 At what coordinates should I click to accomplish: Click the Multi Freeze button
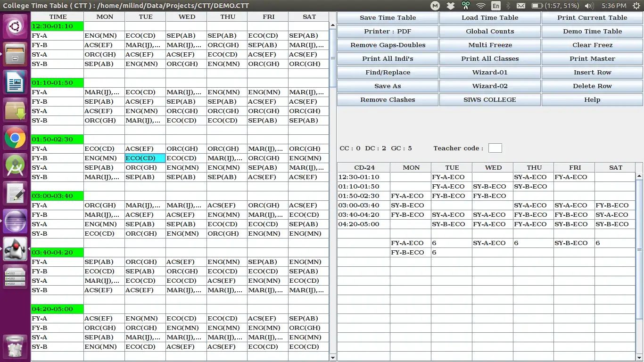tap(490, 45)
